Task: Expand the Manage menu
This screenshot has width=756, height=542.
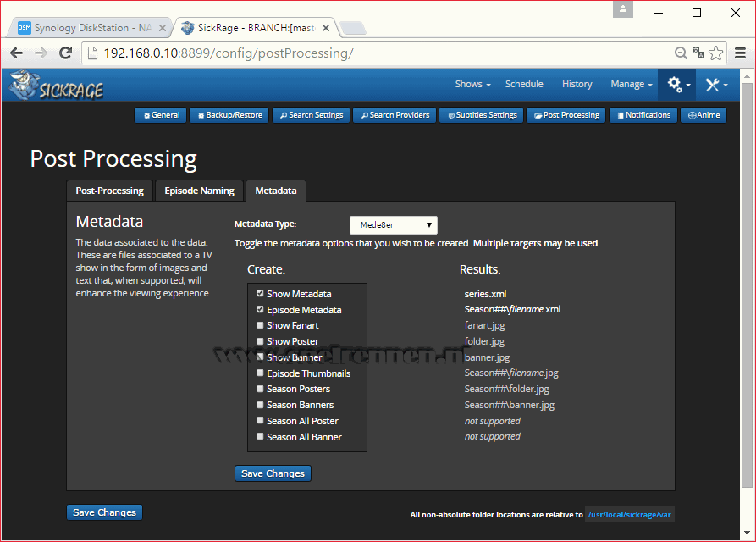Action: point(631,85)
